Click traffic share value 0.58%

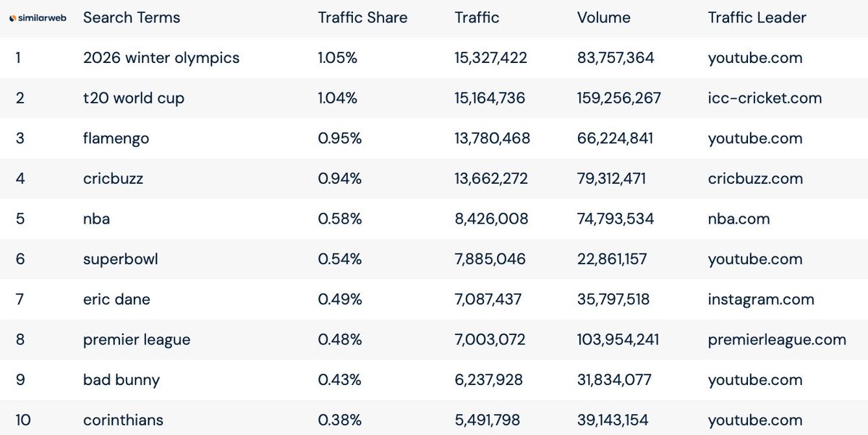tap(340, 219)
